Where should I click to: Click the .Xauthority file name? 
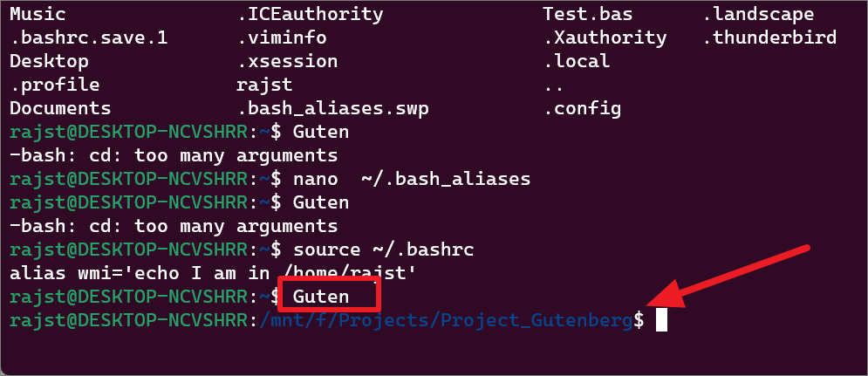605,38
